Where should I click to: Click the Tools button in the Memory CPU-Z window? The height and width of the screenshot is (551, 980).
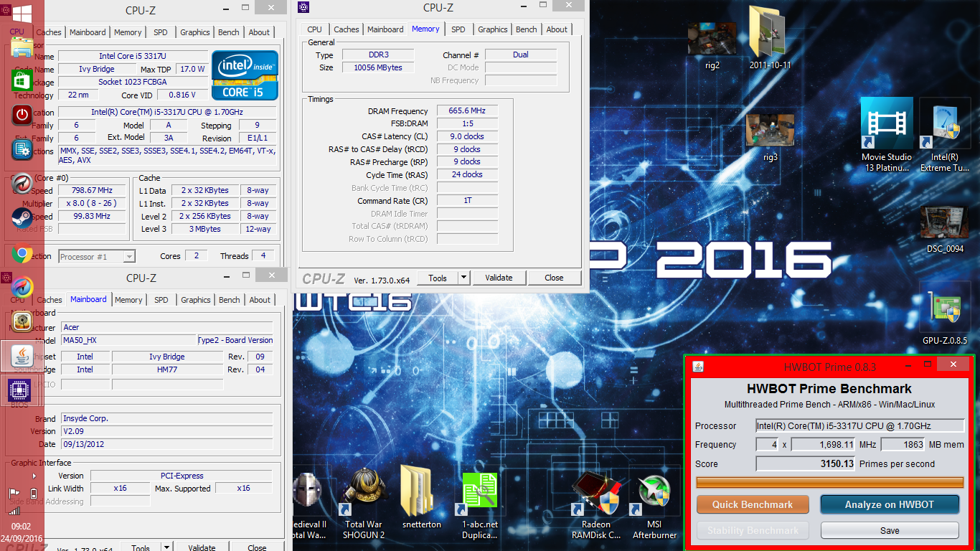pyautogui.click(x=438, y=278)
